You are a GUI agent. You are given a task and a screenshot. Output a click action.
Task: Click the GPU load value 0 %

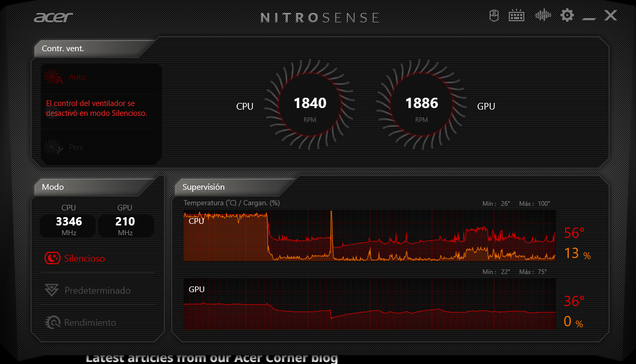pos(573,322)
